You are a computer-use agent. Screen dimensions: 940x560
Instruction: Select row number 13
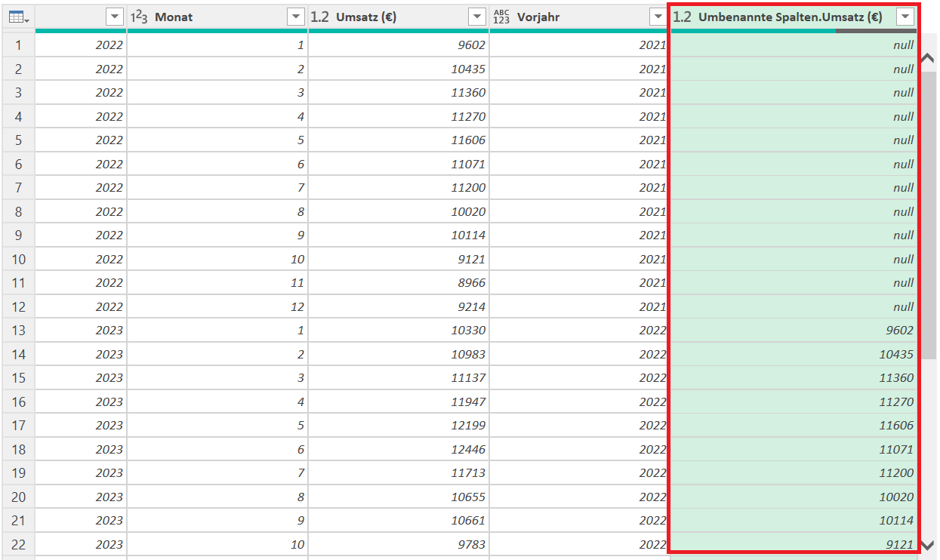click(18, 331)
